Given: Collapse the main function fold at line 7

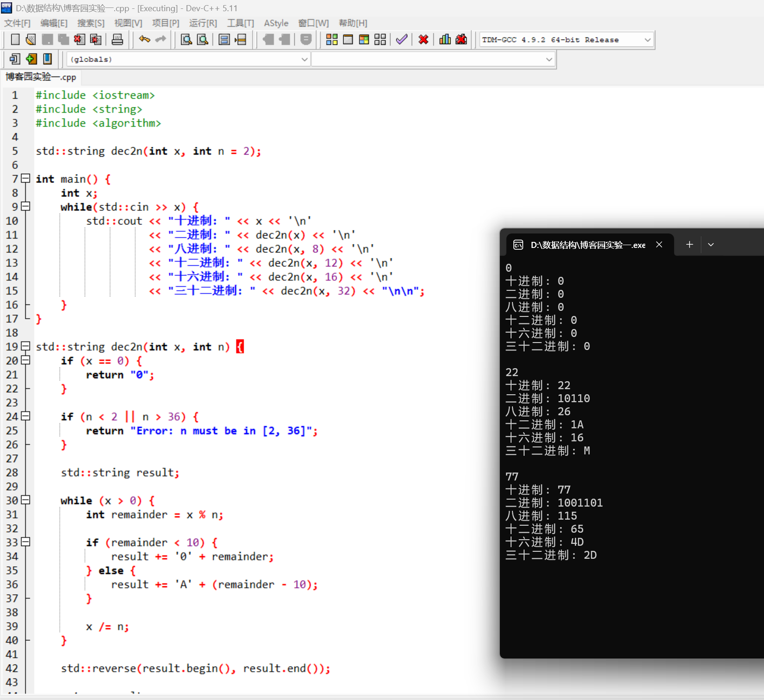Looking at the screenshot, I should click(x=26, y=178).
